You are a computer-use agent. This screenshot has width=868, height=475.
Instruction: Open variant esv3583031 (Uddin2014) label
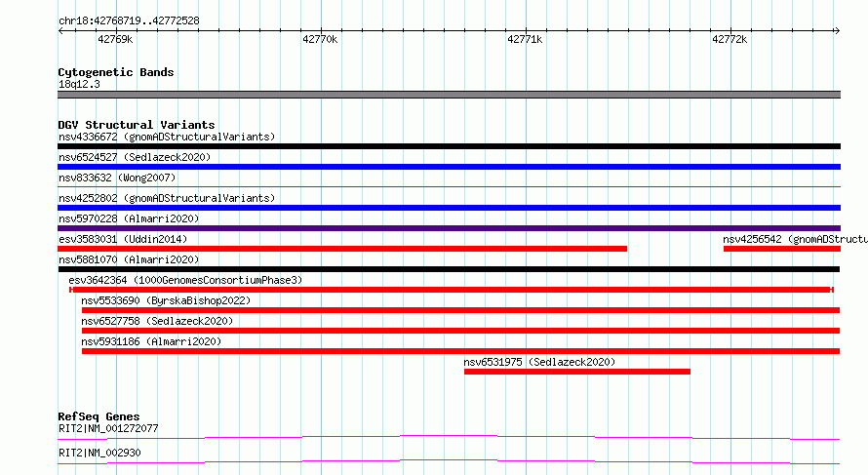tap(123, 239)
